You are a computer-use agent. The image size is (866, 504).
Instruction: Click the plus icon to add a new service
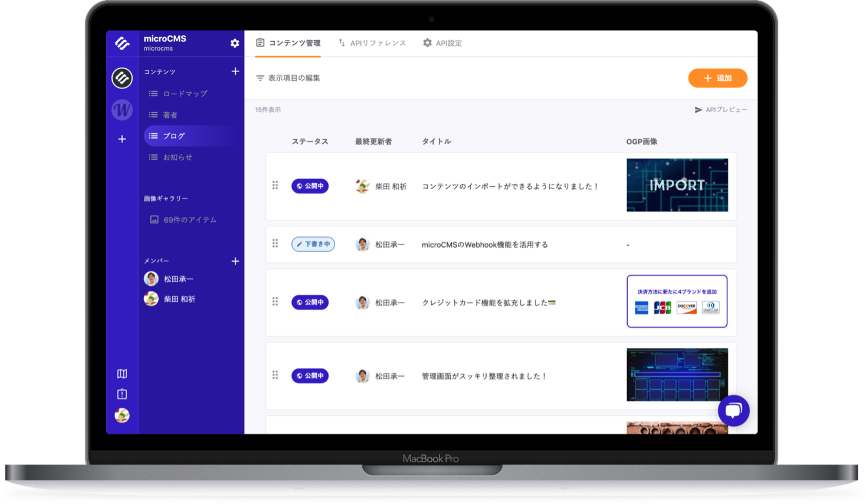[x=122, y=139]
